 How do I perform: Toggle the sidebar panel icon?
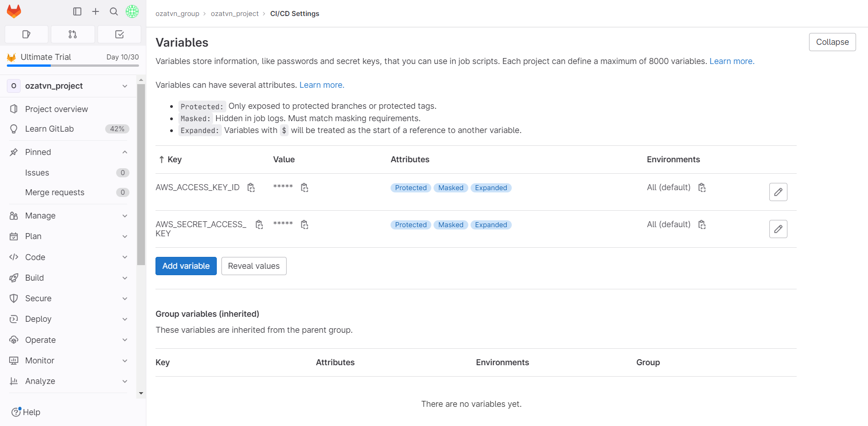click(x=77, y=11)
